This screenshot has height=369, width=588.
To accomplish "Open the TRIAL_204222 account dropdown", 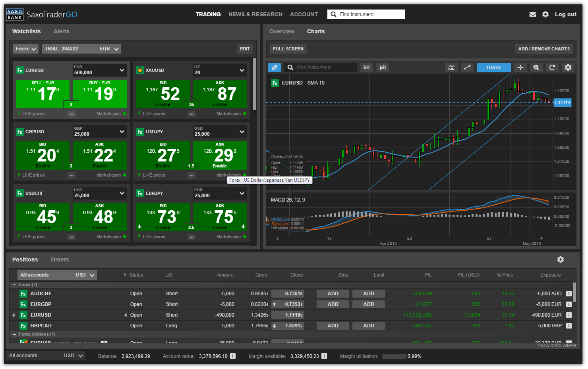I will coord(81,49).
